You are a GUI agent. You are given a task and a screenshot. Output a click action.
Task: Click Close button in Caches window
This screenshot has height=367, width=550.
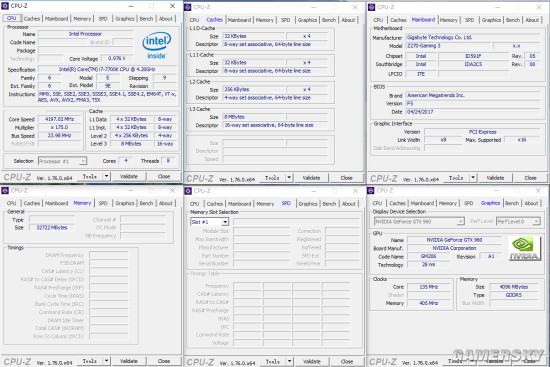point(347,178)
